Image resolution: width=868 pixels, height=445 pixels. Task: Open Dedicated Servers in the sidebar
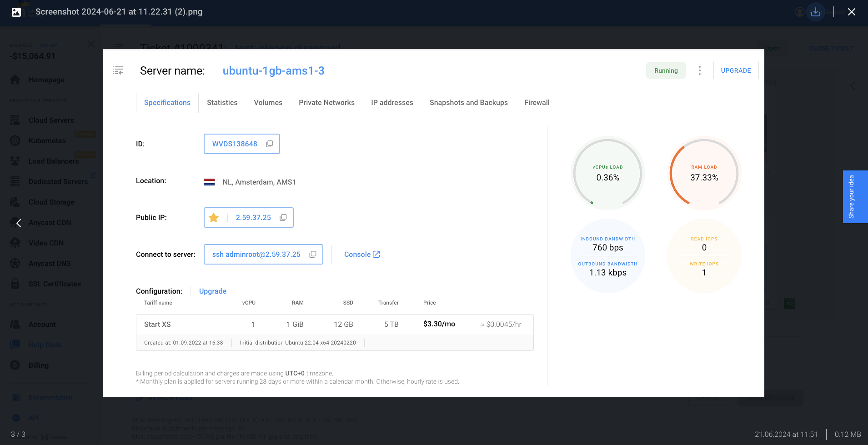coord(58,182)
